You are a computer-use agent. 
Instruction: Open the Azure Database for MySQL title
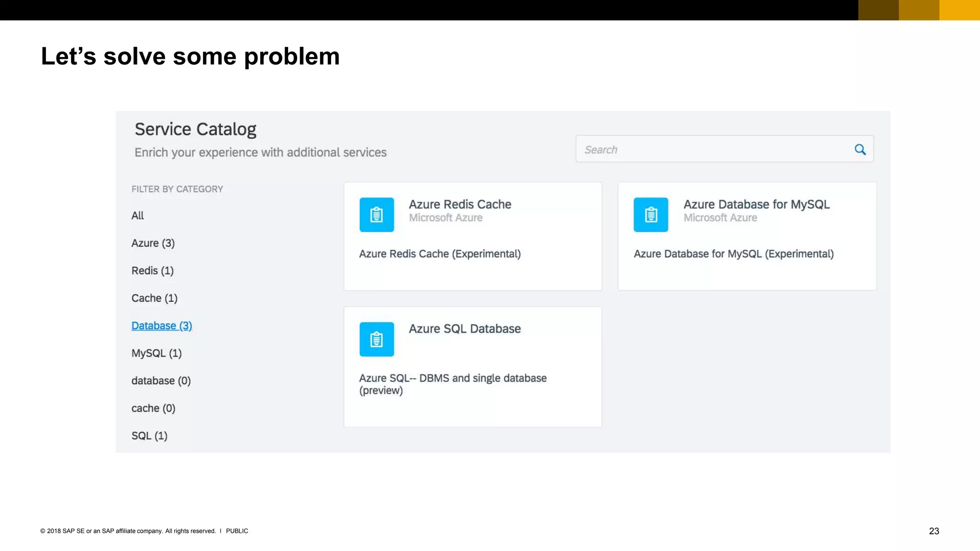tap(757, 204)
